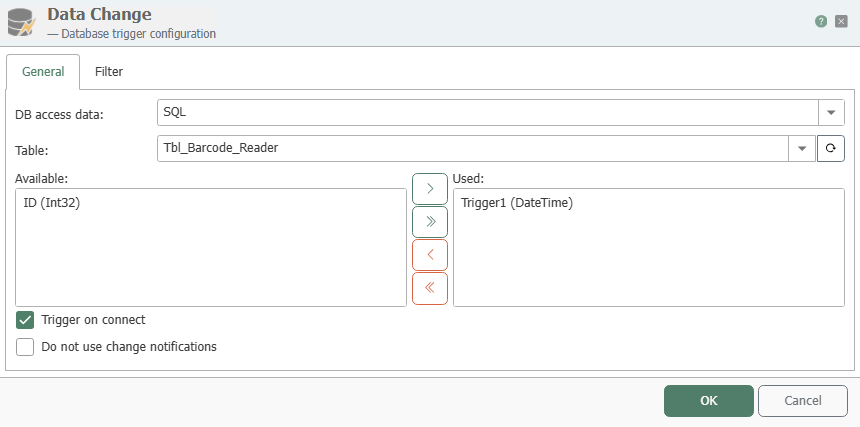Uncheck Trigger on connect
Viewport: 860px width, 427px height.
tap(25, 320)
